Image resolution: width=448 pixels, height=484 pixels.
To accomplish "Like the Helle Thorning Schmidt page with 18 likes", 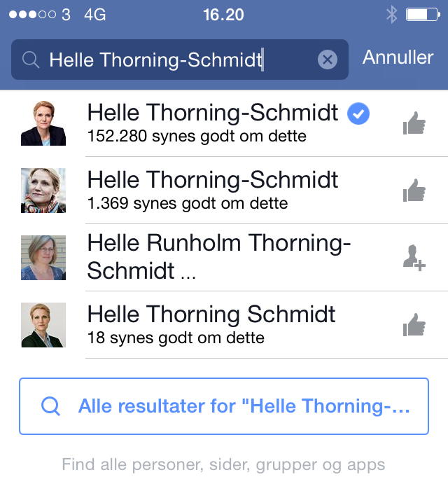I will pos(414,325).
